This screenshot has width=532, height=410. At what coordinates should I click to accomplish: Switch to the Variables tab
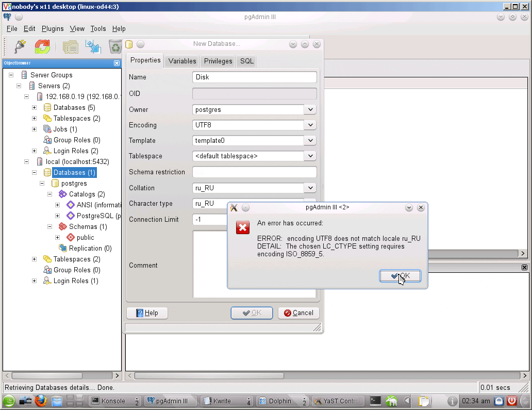182,61
